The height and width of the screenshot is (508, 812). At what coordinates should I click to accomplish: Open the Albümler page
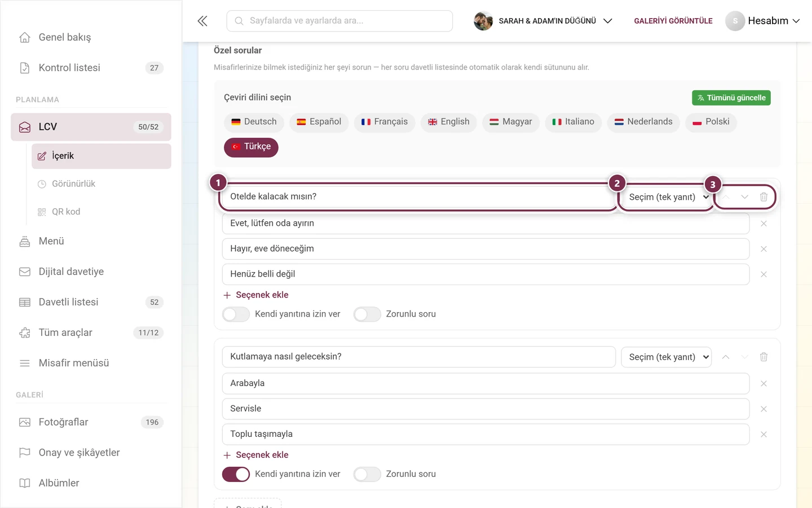pos(91,483)
